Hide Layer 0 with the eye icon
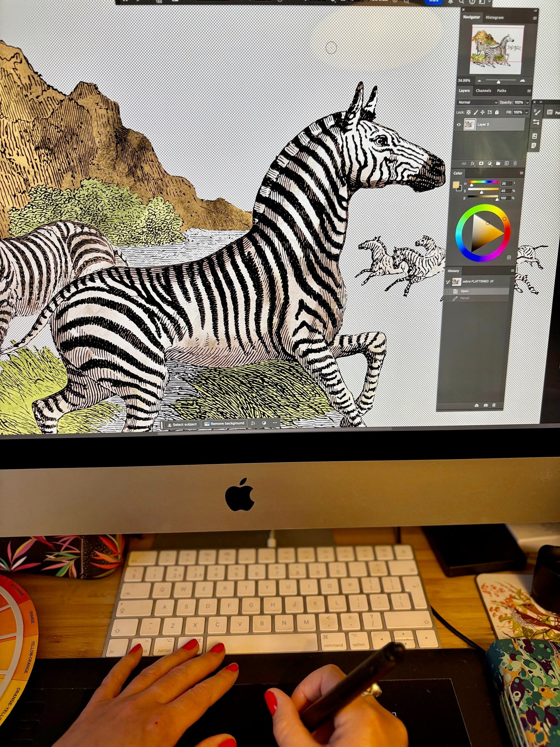The width and height of the screenshot is (560, 747). tap(459, 124)
